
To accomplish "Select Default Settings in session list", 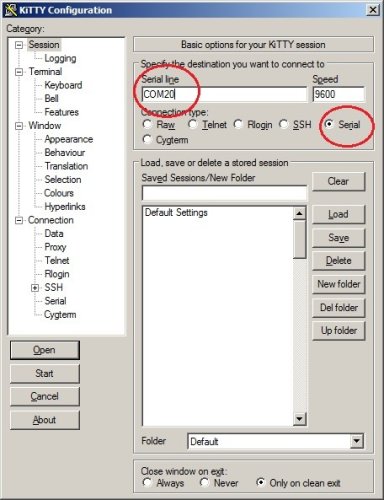I will click(176, 212).
